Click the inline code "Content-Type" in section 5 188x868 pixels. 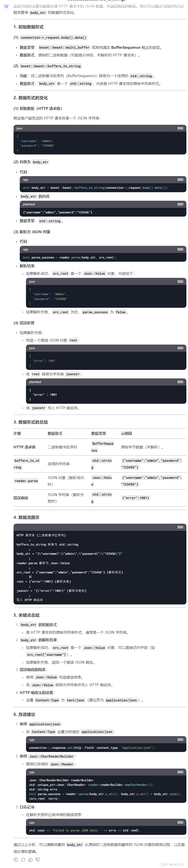pos(47,700)
